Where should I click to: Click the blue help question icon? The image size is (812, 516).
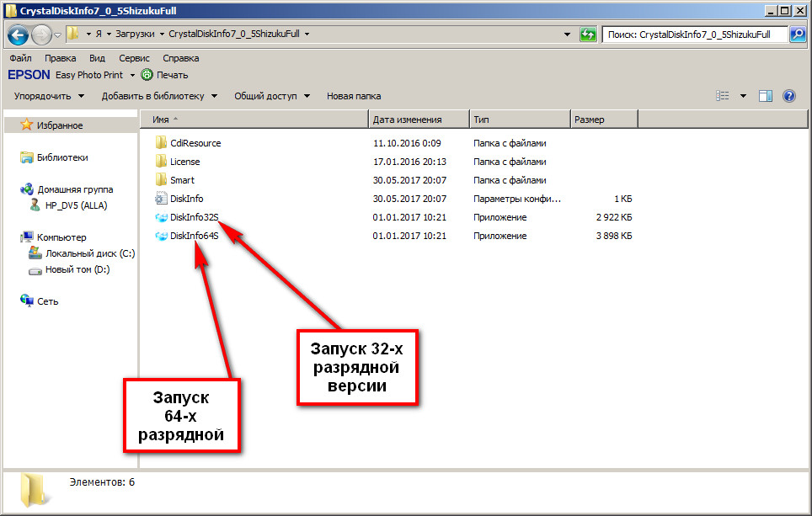pos(789,96)
